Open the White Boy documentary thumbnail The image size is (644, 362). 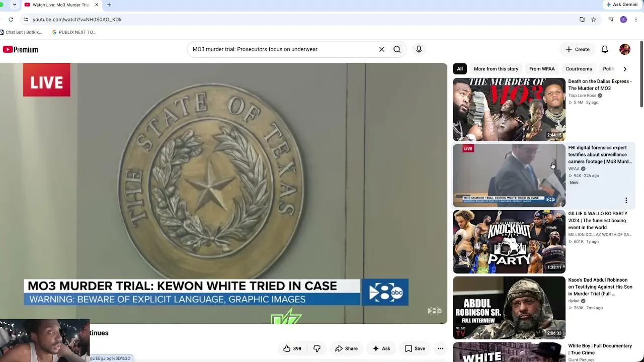(x=509, y=352)
